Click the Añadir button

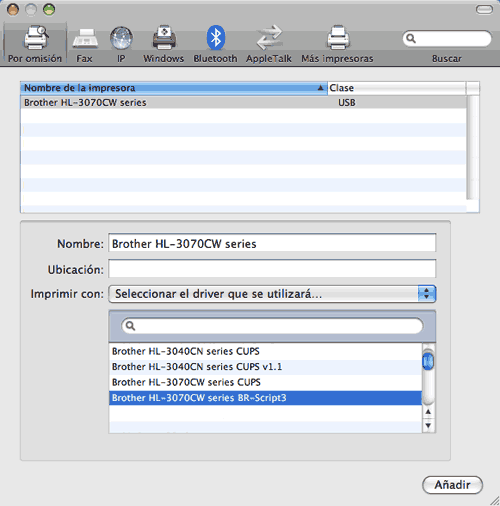452,485
